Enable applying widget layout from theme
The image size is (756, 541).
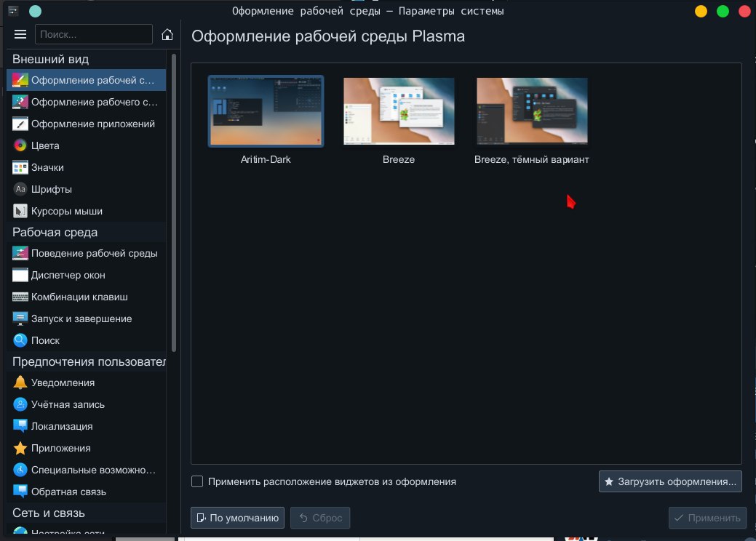[197, 481]
